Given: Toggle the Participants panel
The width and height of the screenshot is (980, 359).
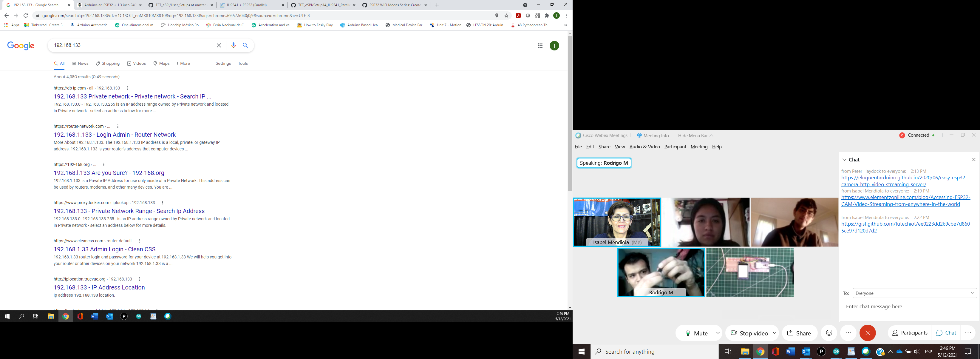Looking at the screenshot, I should pyautogui.click(x=910, y=333).
